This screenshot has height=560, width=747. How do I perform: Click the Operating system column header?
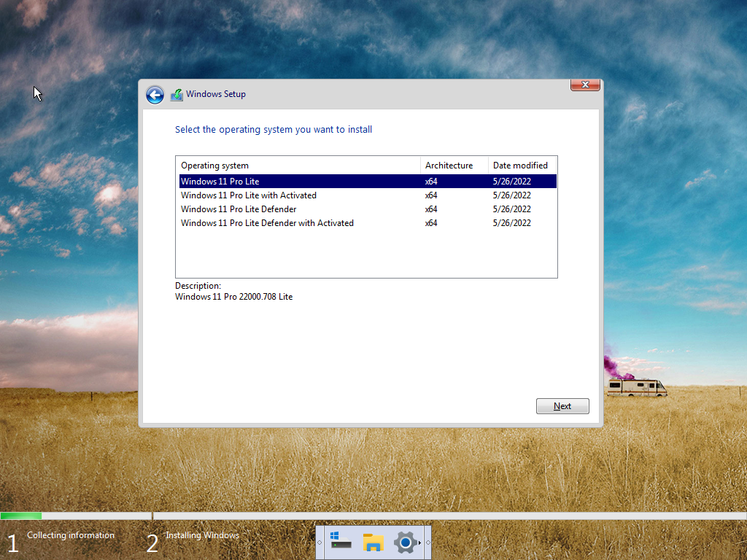[x=298, y=166]
